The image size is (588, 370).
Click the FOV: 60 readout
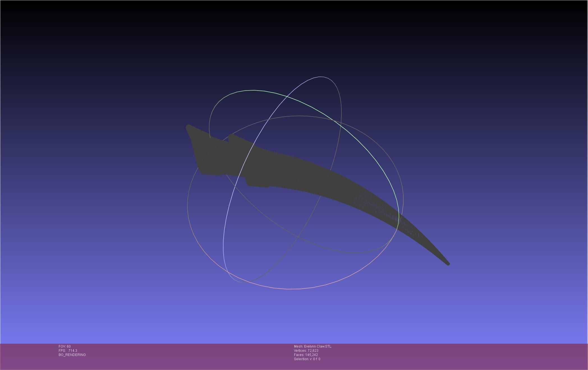(x=65, y=346)
